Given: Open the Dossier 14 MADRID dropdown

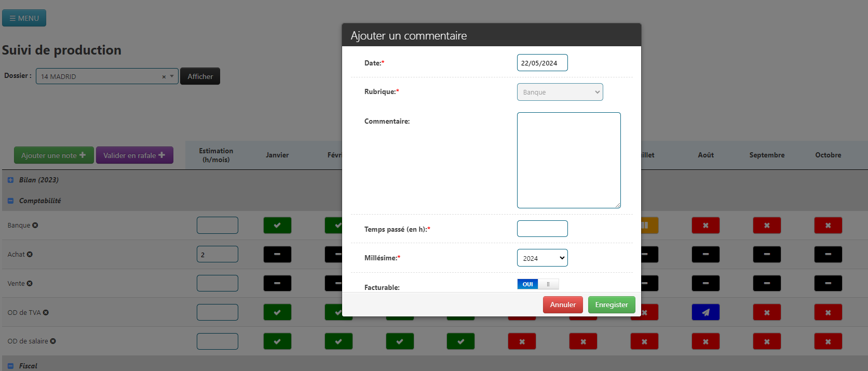Looking at the screenshot, I should tap(106, 76).
